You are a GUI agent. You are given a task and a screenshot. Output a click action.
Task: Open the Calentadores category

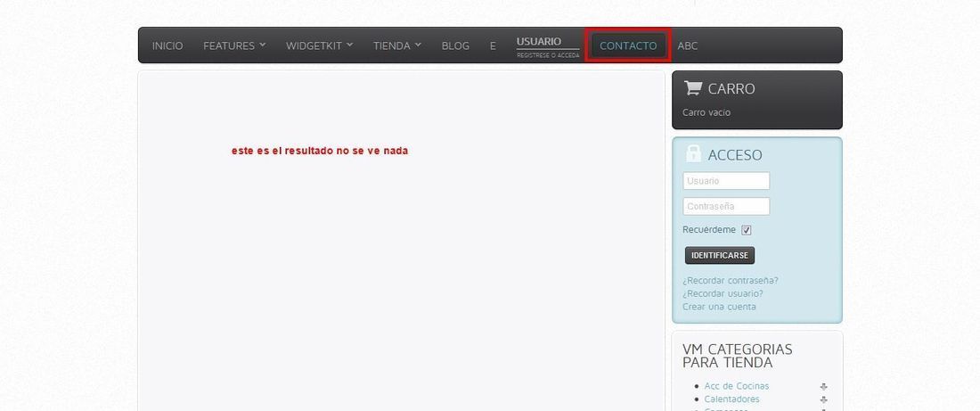[731, 399]
